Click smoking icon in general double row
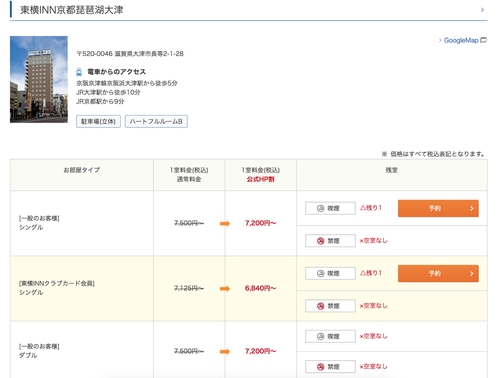This screenshot has height=378, width=500. (x=320, y=336)
